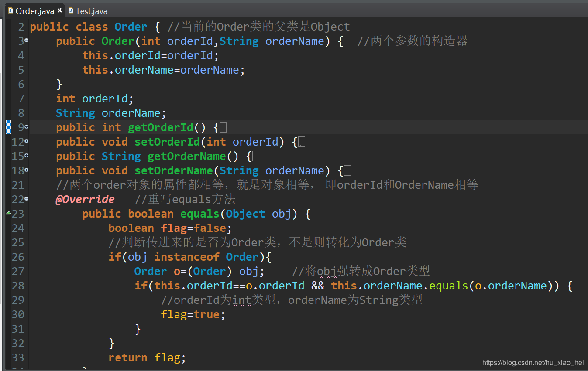Click 'boolean flag=false;' statement
Image resolution: width=588 pixels, height=371 pixels.
click(170, 228)
